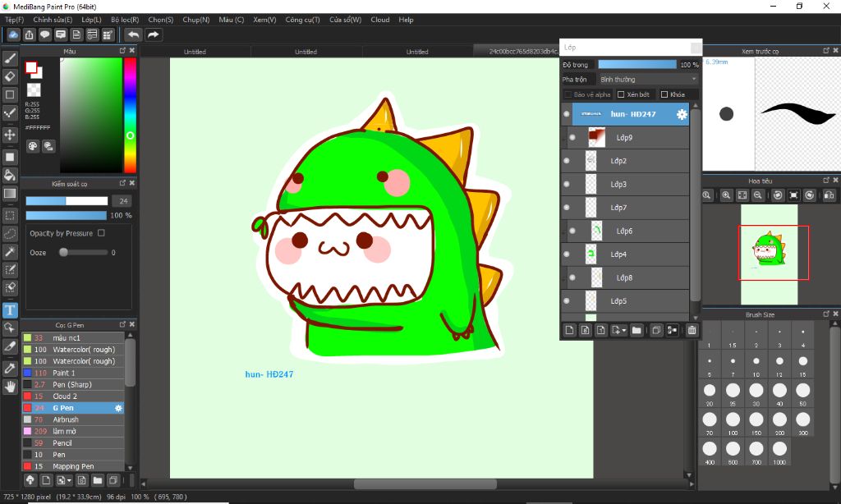Open the Tệp(F) menu

pos(15,20)
